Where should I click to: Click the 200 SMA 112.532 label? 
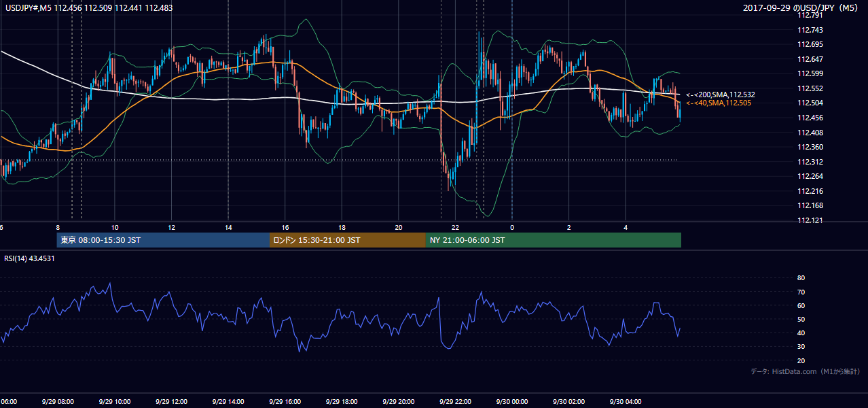[x=721, y=95]
